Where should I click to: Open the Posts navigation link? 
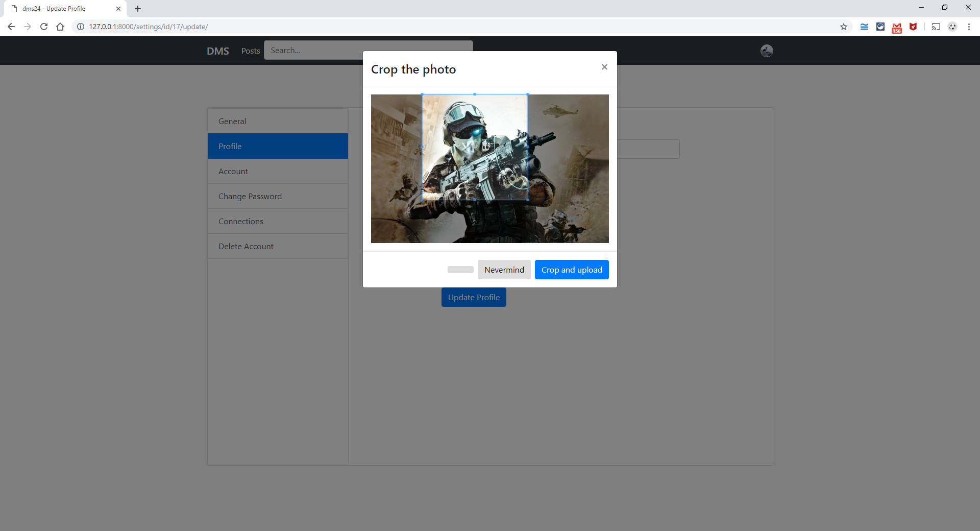[251, 51]
